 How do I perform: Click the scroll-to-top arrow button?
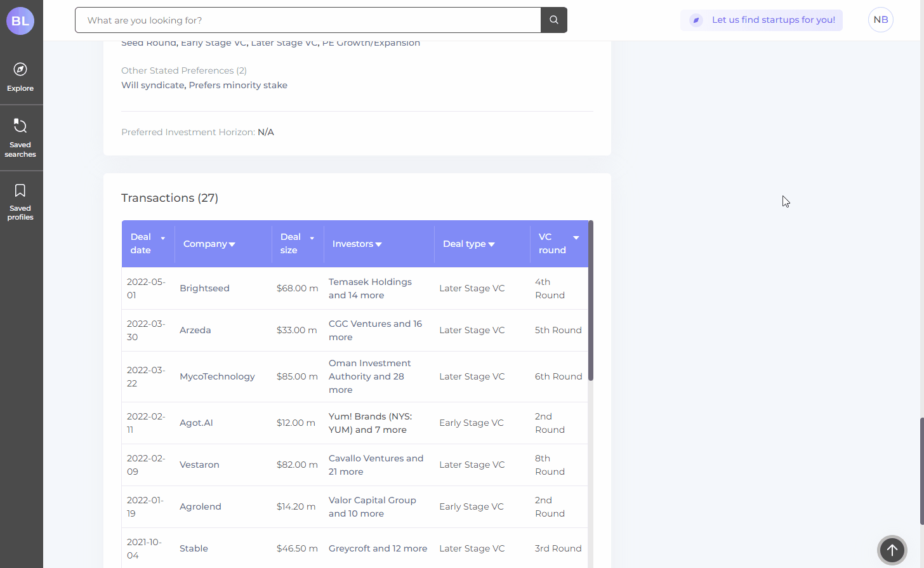892,550
